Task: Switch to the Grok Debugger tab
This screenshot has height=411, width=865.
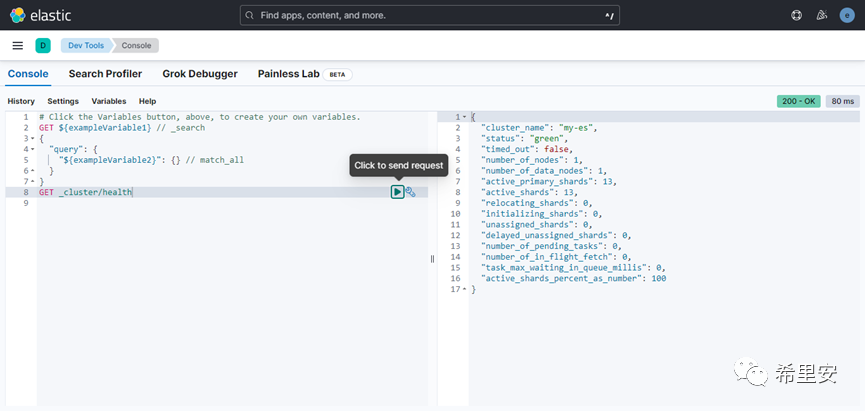Action: click(x=200, y=74)
